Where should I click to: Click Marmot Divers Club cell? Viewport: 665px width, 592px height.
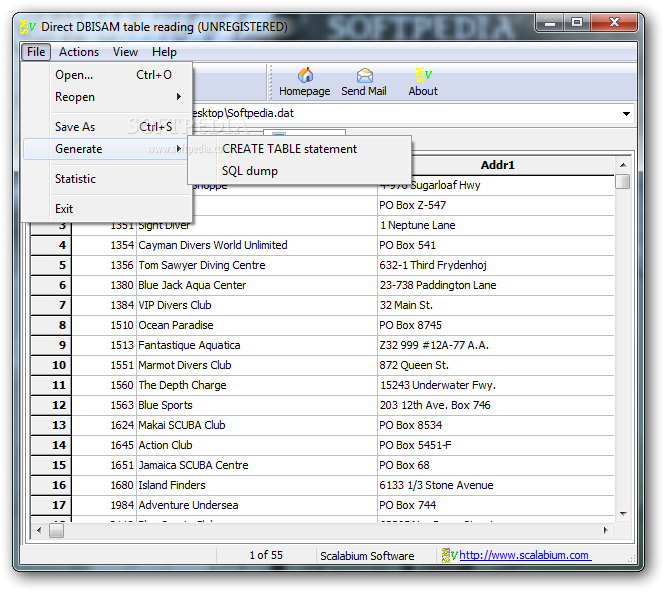tap(257, 365)
